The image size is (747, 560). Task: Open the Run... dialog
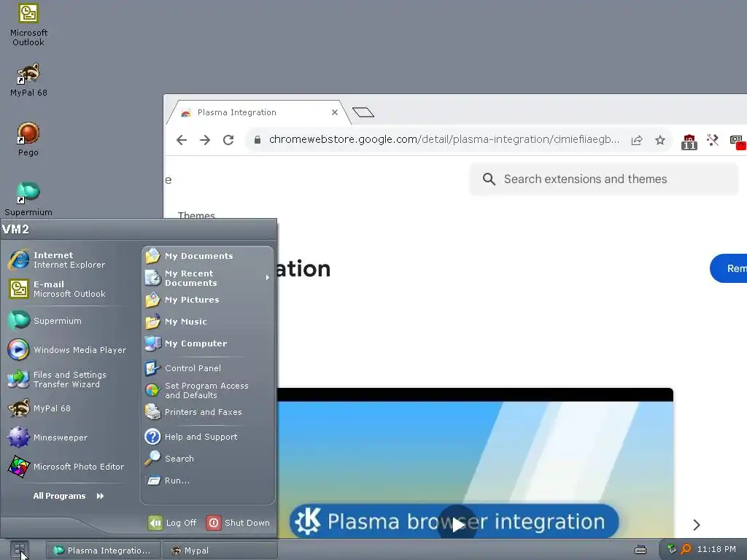pyautogui.click(x=208, y=481)
